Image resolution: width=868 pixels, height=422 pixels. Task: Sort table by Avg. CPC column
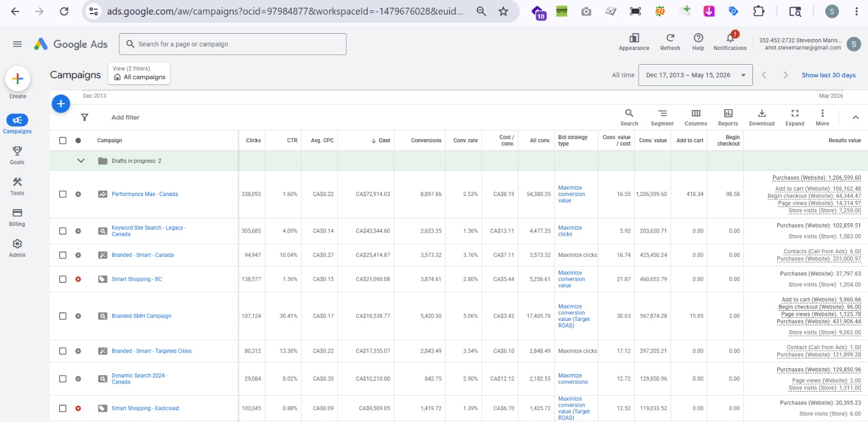(x=322, y=141)
